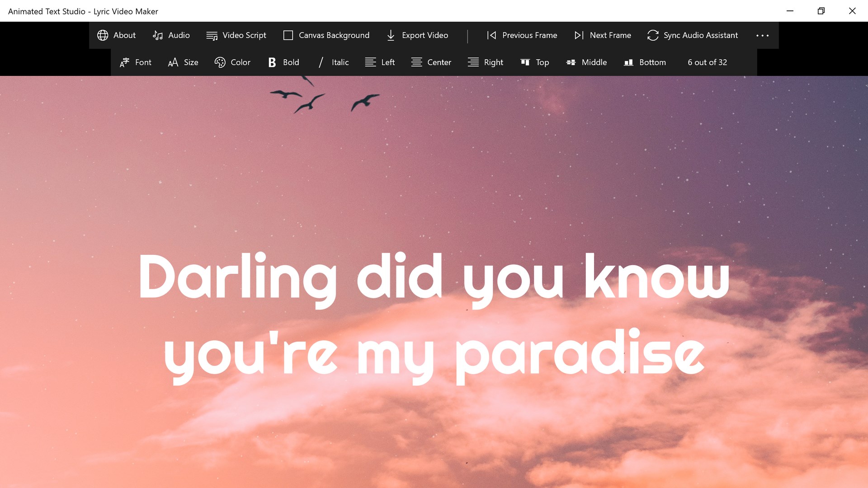Launch the Sync Audio Assistant
This screenshot has height=488, width=868.
(x=692, y=35)
